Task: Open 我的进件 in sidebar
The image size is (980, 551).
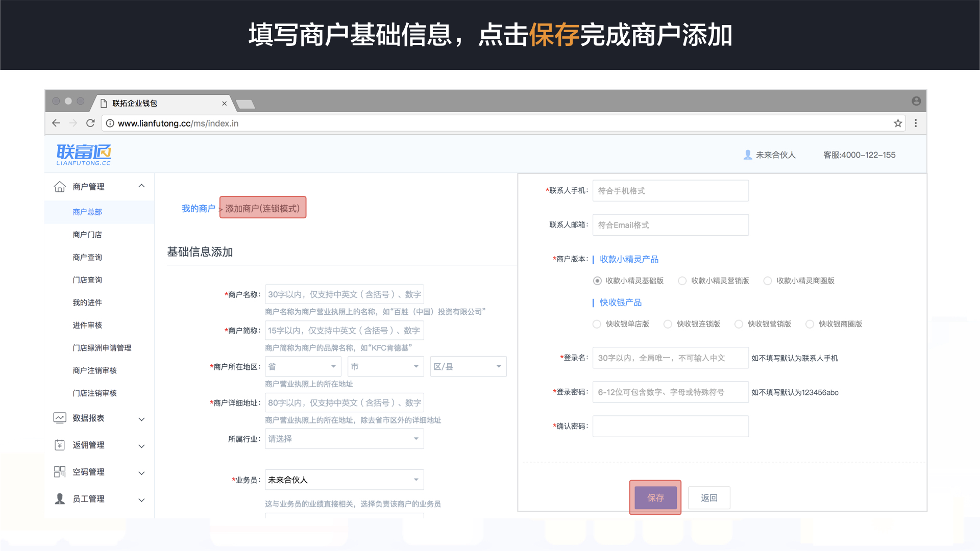Action: point(87,303)
